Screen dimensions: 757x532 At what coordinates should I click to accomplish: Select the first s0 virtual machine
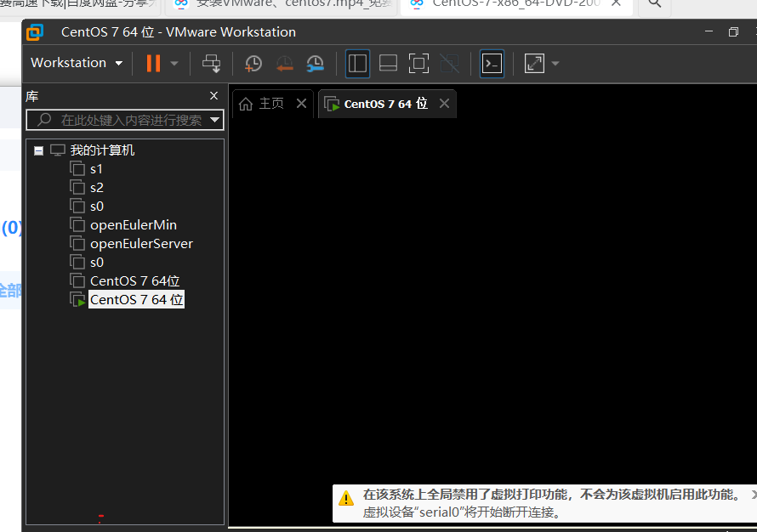[97, 207]
